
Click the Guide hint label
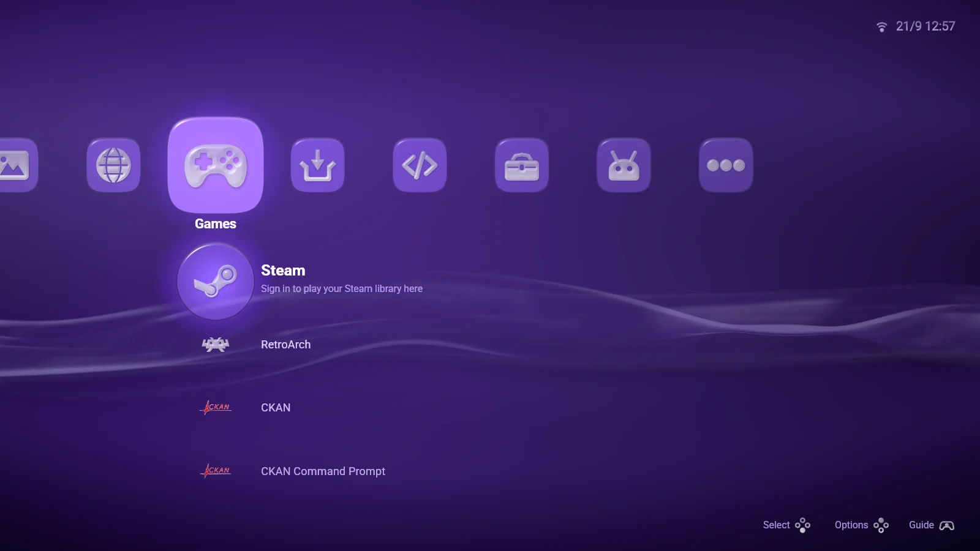pos(921,525)
